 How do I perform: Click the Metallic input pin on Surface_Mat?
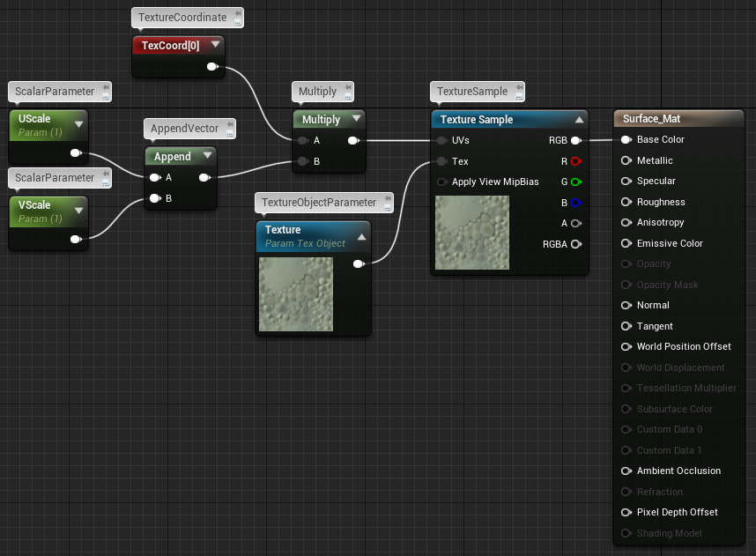coord(626,160)
